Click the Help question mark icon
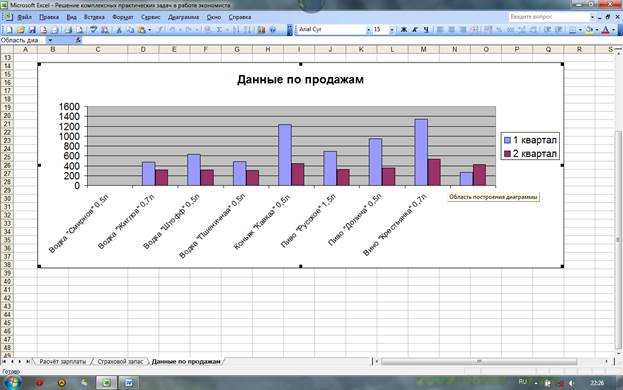 coord(273,30)
